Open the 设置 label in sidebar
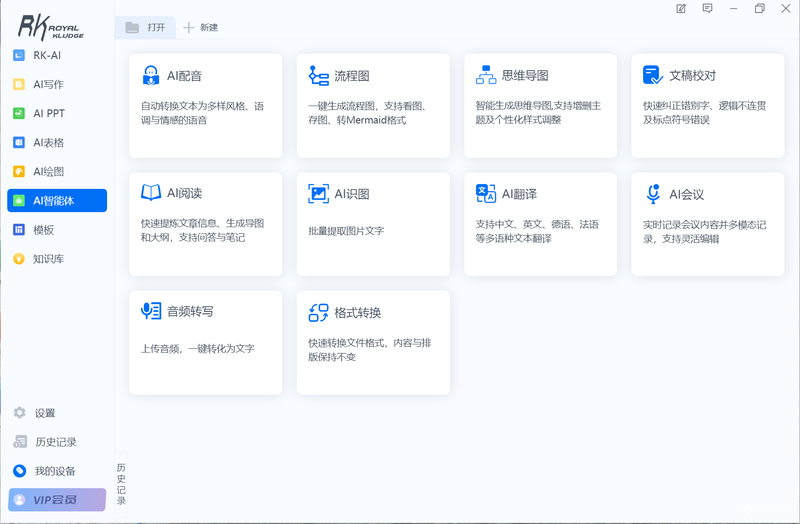 [45, 413]
